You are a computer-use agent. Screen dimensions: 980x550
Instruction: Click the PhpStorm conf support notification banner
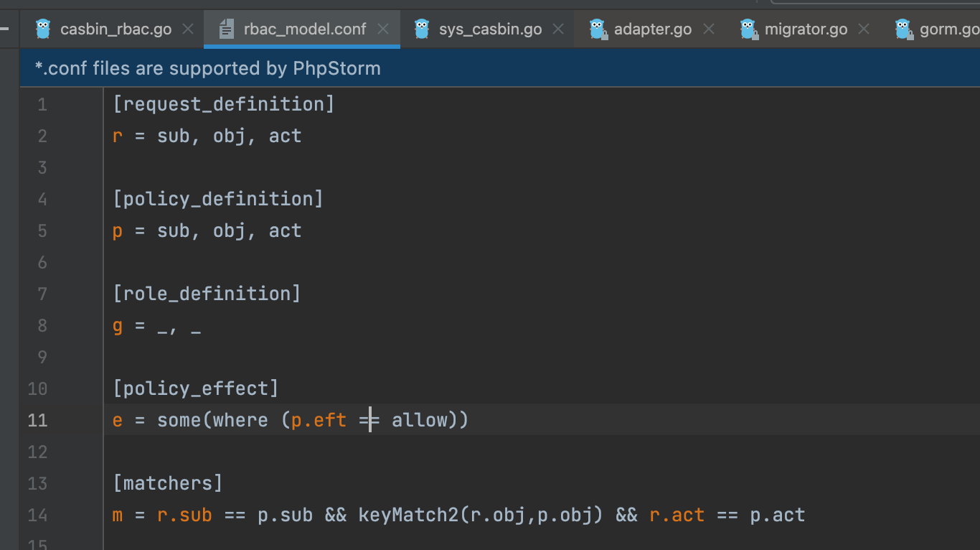[208, 69]
